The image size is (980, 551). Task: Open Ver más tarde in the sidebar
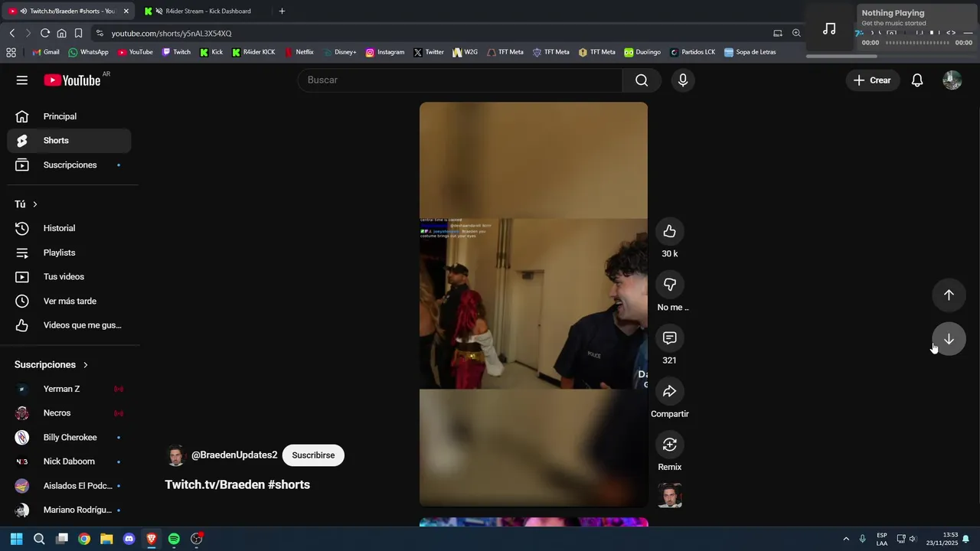click(70, 302)
